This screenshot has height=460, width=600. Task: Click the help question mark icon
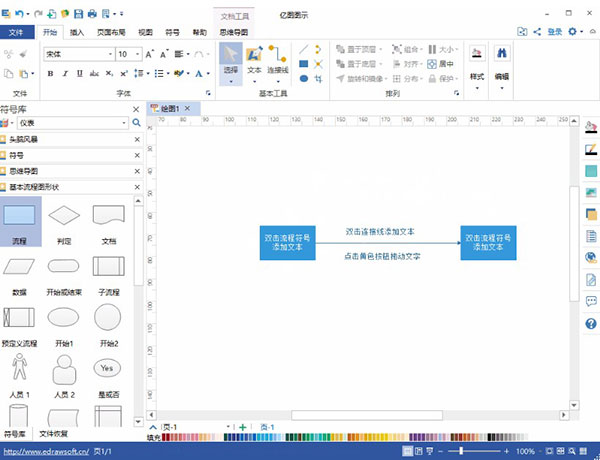[590, 324]
